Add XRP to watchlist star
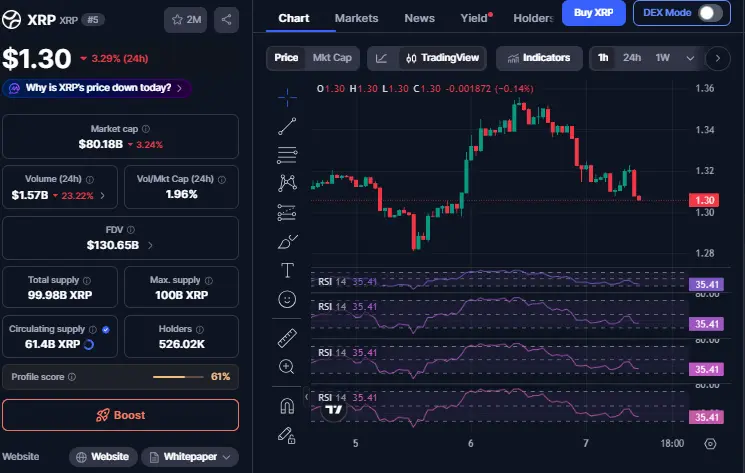This screenshot has width=745, height=473. tap(185, 19)
